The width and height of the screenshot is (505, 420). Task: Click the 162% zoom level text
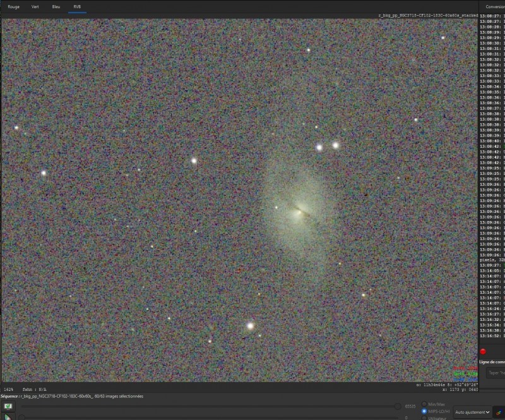8,390
